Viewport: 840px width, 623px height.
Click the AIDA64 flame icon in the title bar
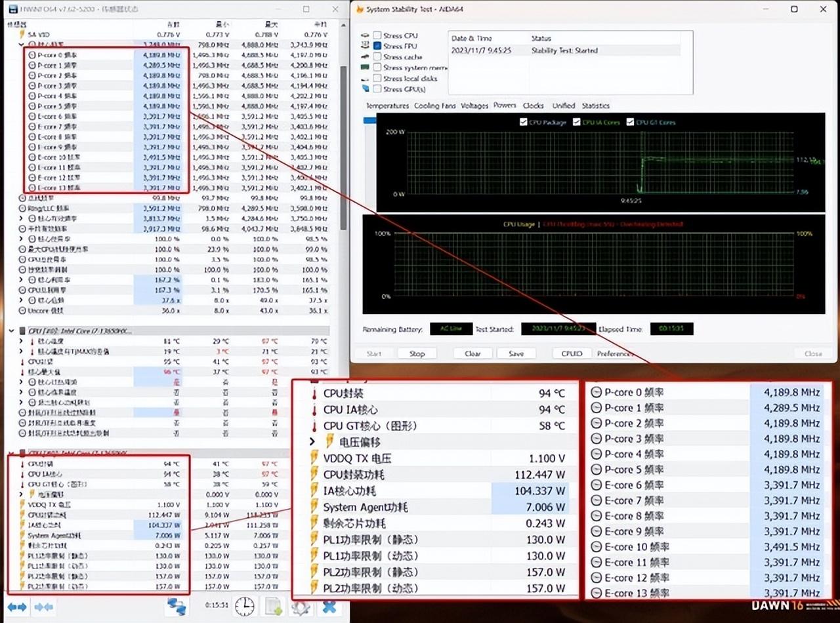(359, 9)
